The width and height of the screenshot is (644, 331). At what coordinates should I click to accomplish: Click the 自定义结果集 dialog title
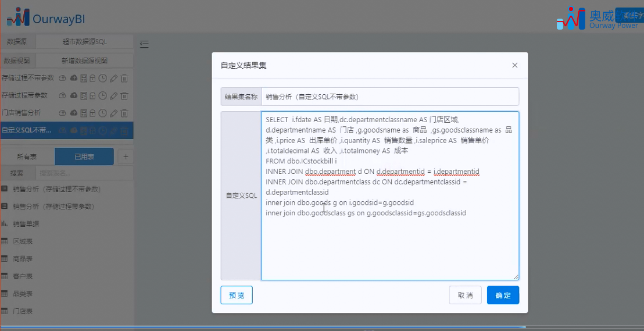(244, 65)
